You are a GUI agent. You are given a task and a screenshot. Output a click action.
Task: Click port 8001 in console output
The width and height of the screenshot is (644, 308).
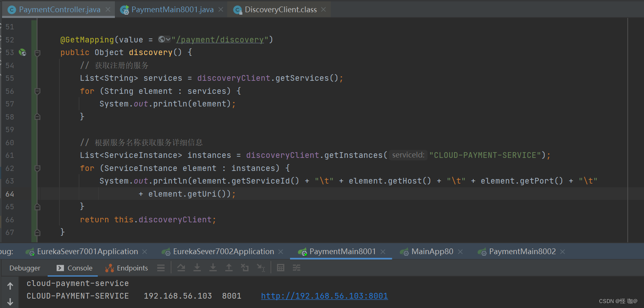tap(231, 296)
